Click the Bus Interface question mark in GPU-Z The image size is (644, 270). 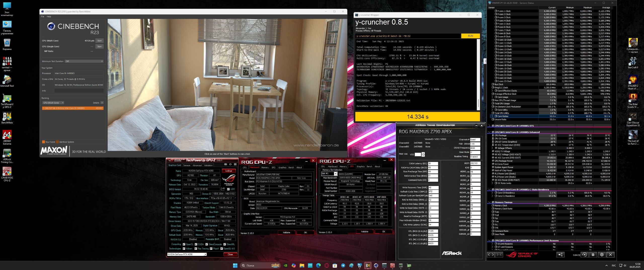click(x=235, y=198)
